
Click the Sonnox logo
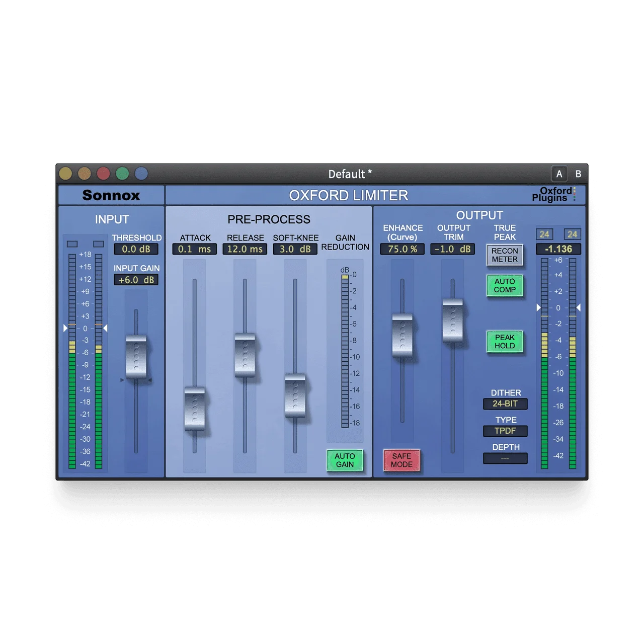coord(112,195)
